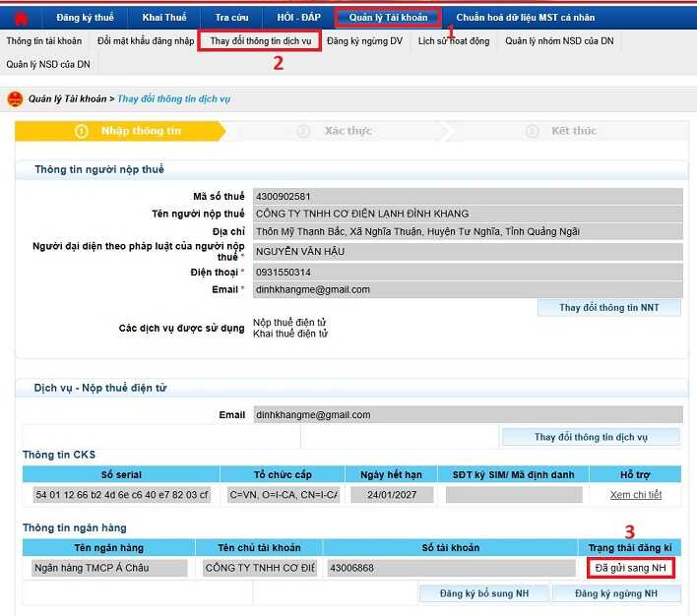Go to Thông tin tài khoản submenu

pos(44,41)
